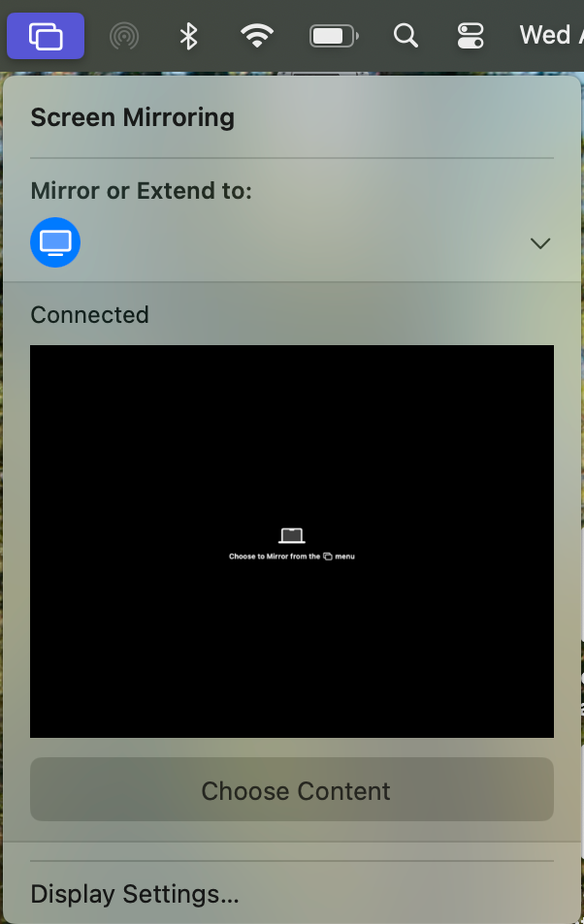The height and width of the screenshot is (924, 584).
Task: Click the Connected status label
Action: click(89, 315)
